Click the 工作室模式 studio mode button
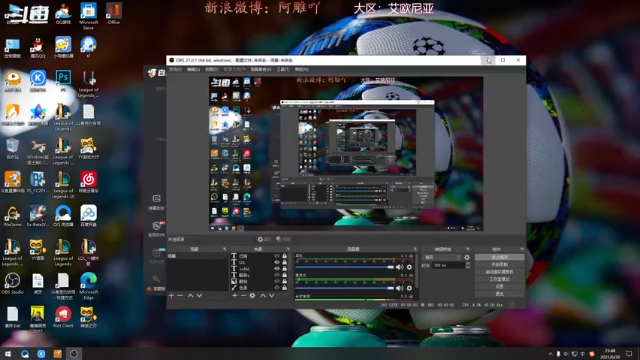 (500, 279)
